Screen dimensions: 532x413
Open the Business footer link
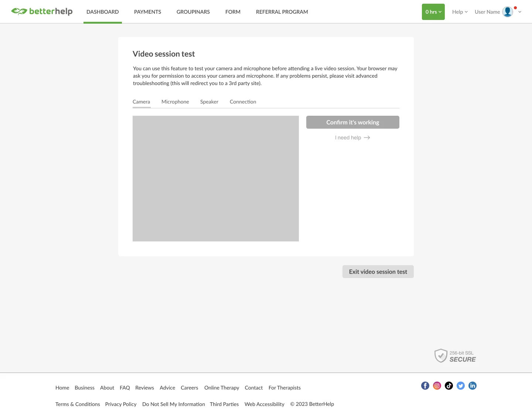point(85,388)
